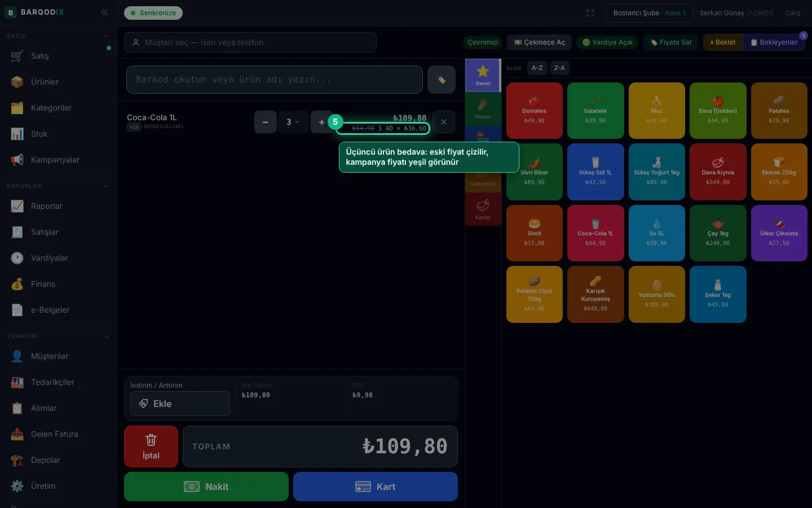Click Beklet to hold the sale

point(723,42)
